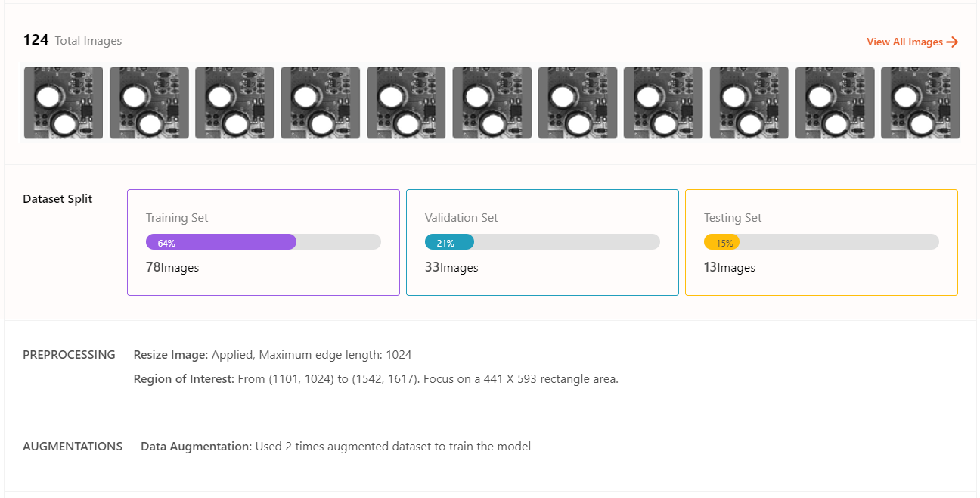Click the Resize Image preprocessing entry
This screenshot has height=498, width=980.
click(x=272, y=355)
